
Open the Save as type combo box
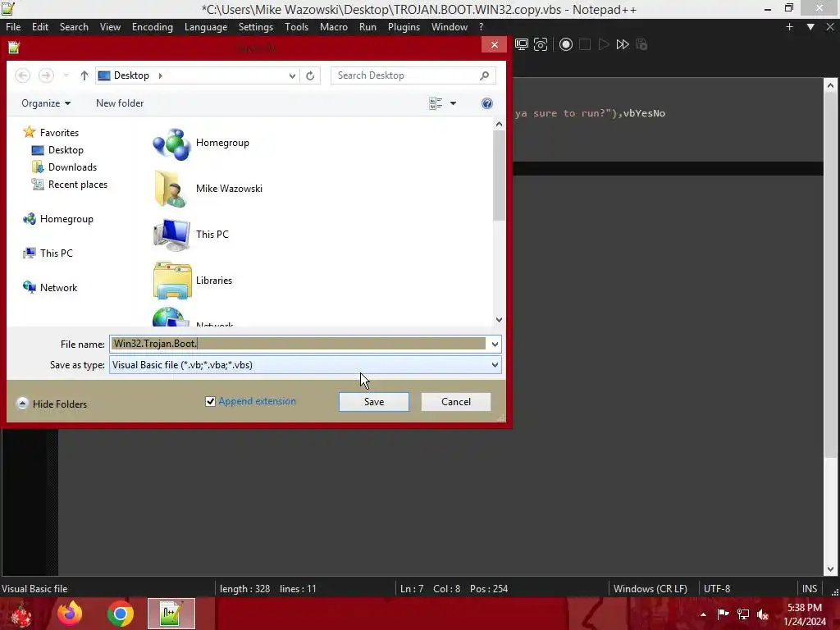coord(305,365)
